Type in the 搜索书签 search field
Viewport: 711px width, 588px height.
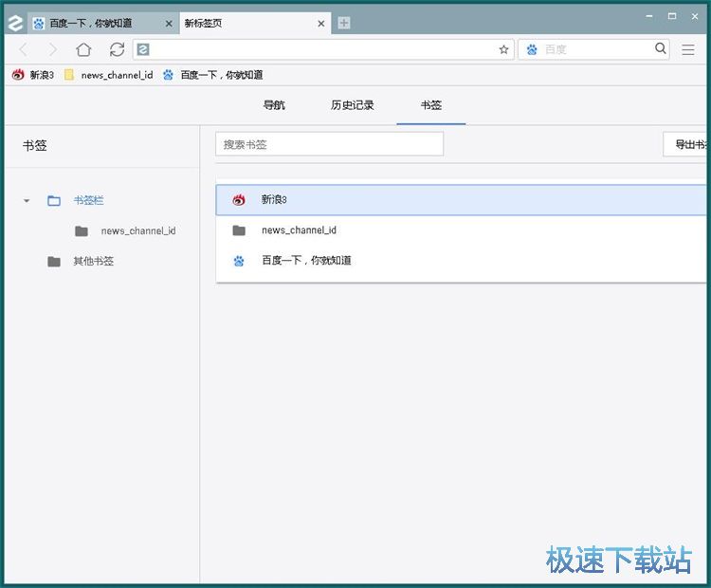329,144
